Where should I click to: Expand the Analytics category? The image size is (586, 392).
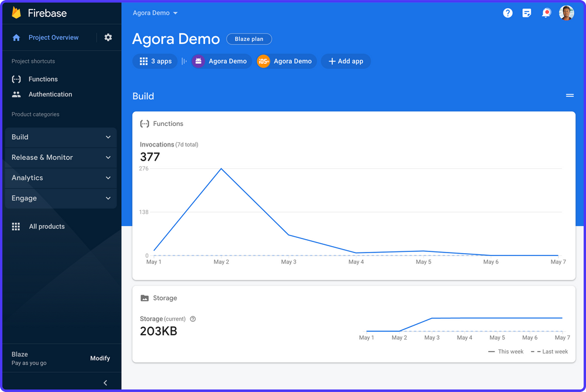[60, 178]
